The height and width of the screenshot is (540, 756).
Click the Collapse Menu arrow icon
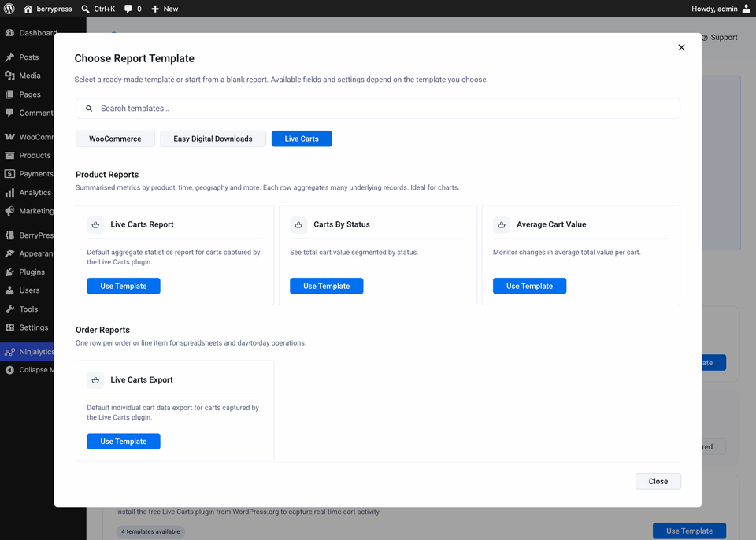point(9,370)
